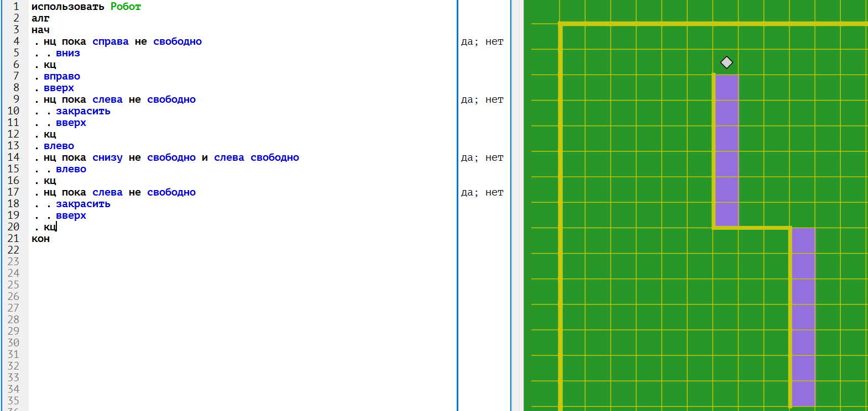Click the horizontal wall segment joining the purple columns
The height and width of the screenshot is (411, 868).
752,228
